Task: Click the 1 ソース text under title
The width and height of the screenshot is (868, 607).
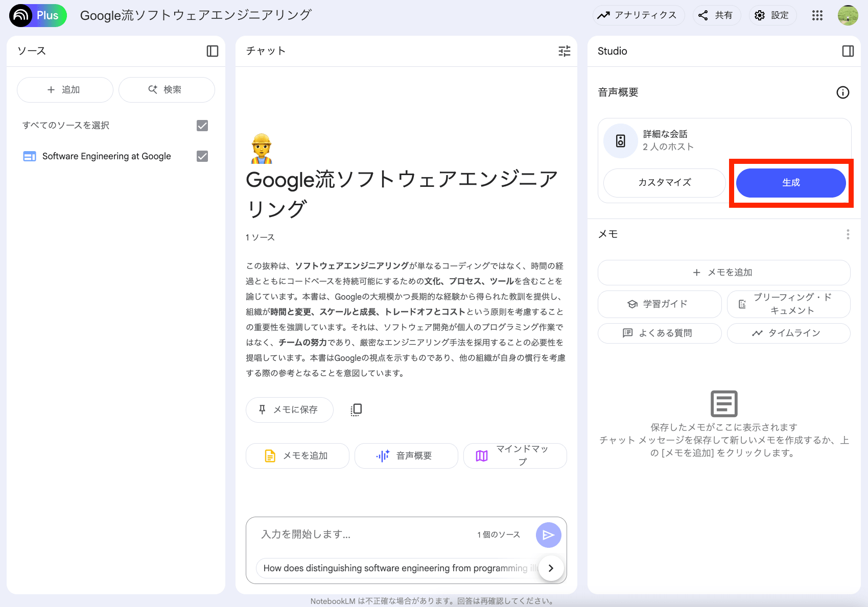Action: 260,237
